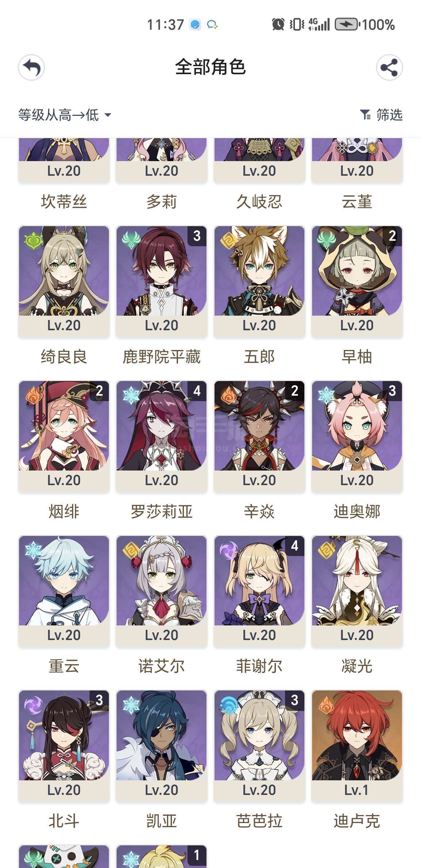Click the dendro element icon on 绮良良

tap(33, 241)
